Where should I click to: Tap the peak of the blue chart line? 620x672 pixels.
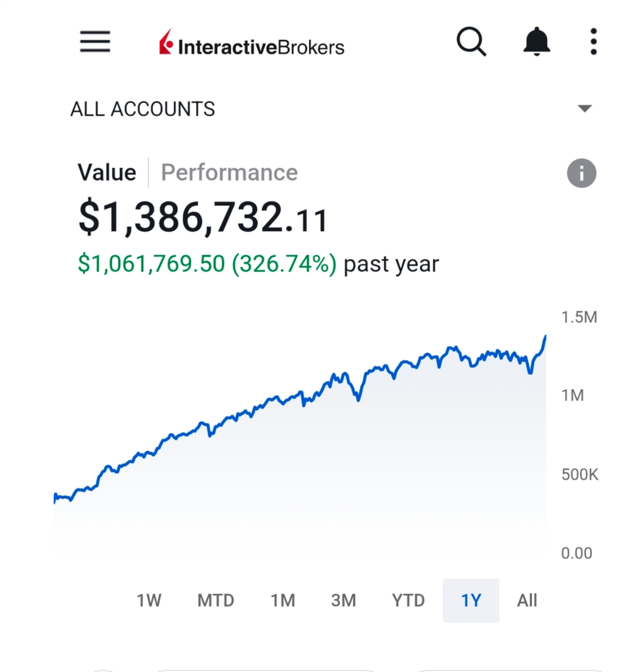tap(545, 337)
